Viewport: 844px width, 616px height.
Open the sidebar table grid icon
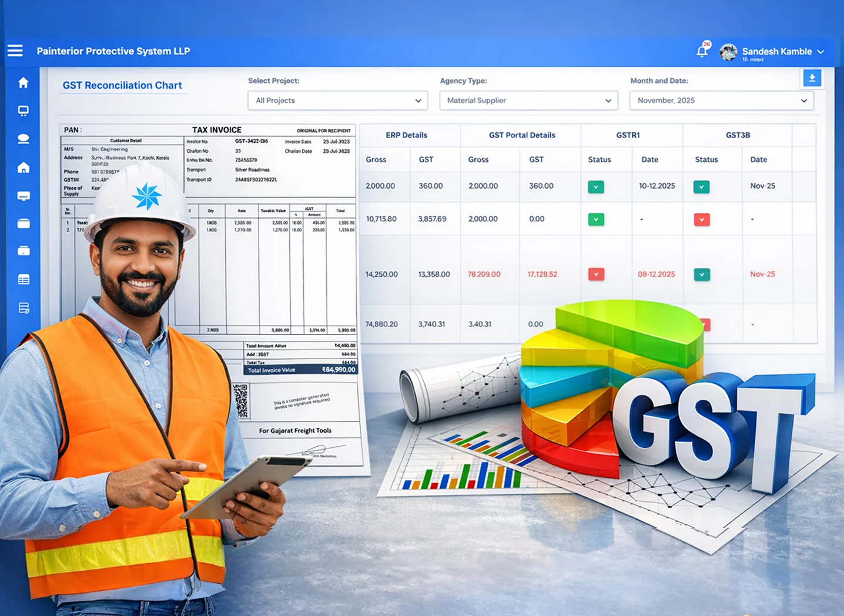point(24,279)
